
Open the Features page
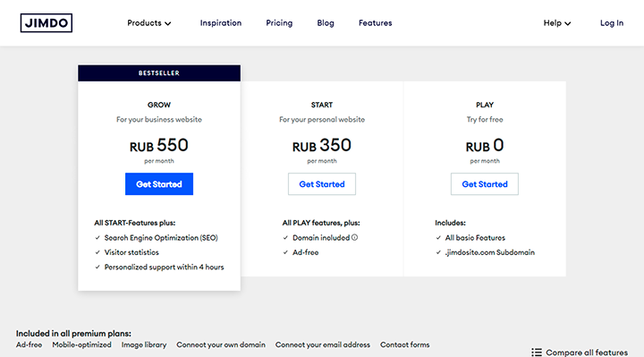(x=376, y=23)
